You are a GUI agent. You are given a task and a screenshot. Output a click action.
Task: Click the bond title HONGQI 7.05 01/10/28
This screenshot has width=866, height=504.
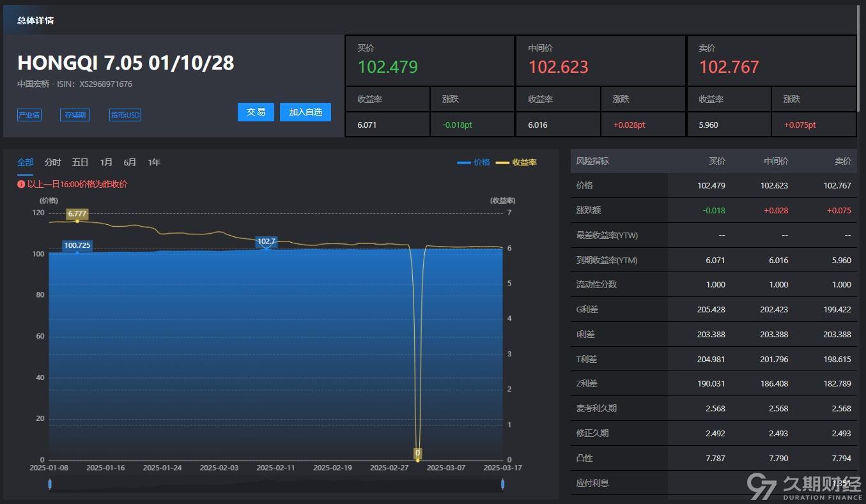coord(126,63)
